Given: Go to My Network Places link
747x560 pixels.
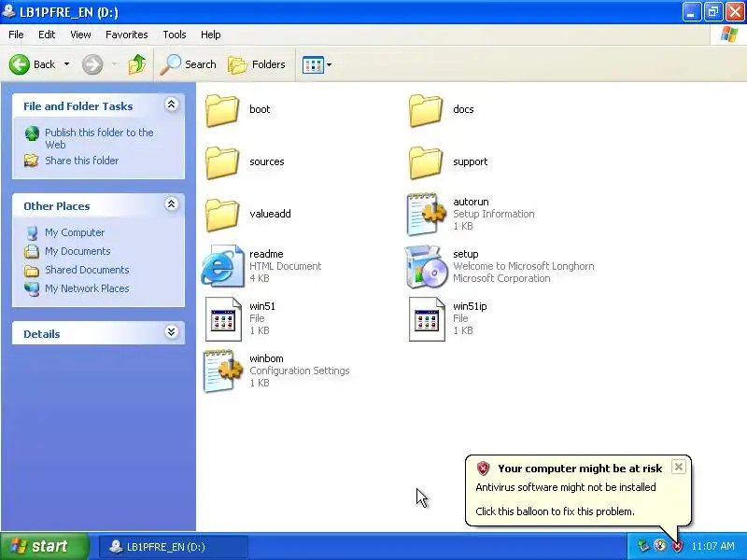Looking at the screenshot, I should (x=87, y=288).
